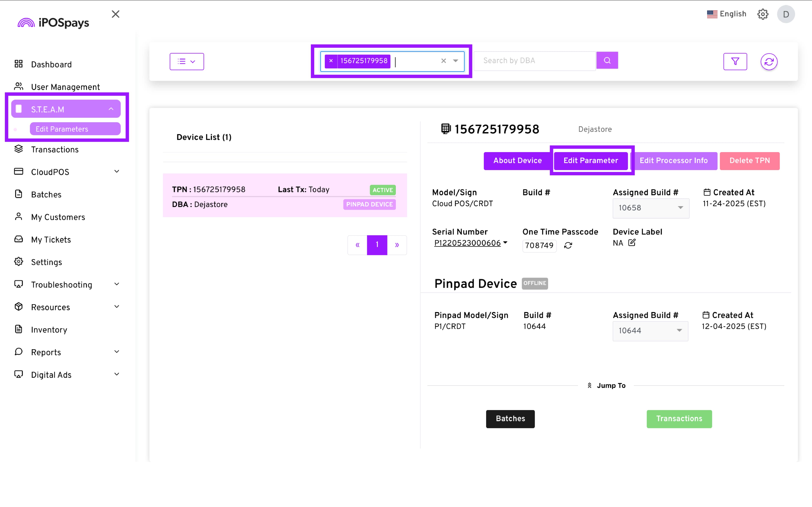Click the Delete TPN button

coord(749,161)
